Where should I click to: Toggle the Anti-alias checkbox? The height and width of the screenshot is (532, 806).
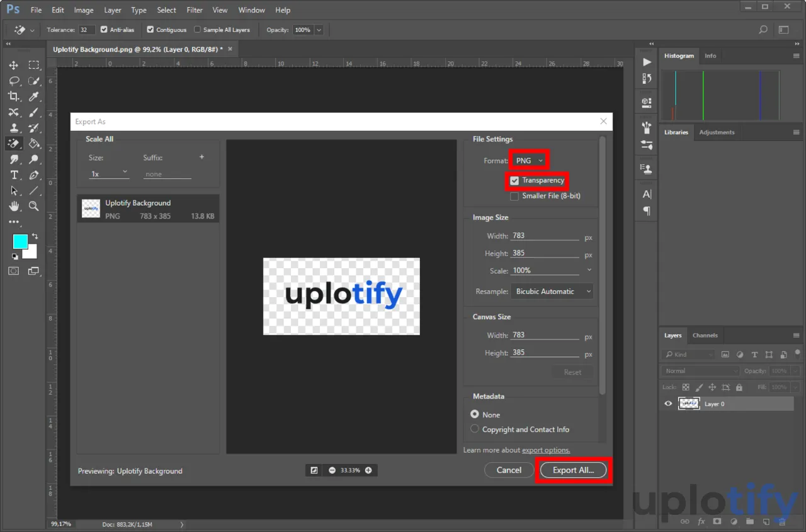104,30
